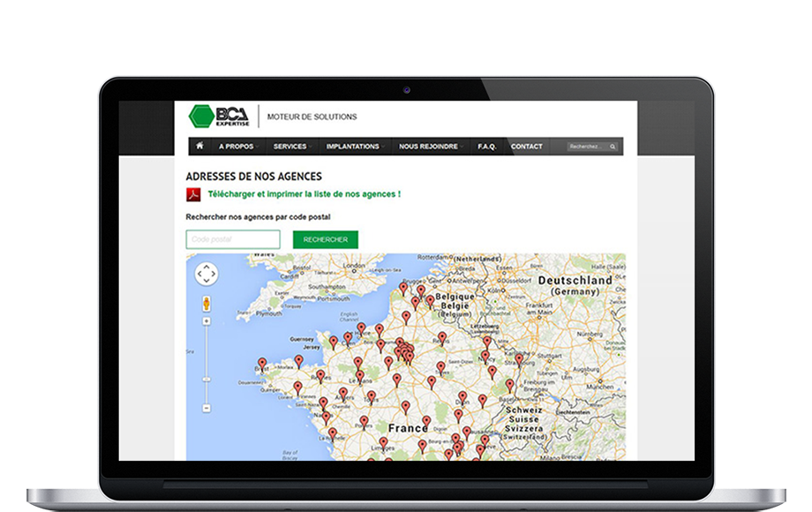Open the red PDF download icon
Screen dimensions: 812x512
(x=193, y=194)
